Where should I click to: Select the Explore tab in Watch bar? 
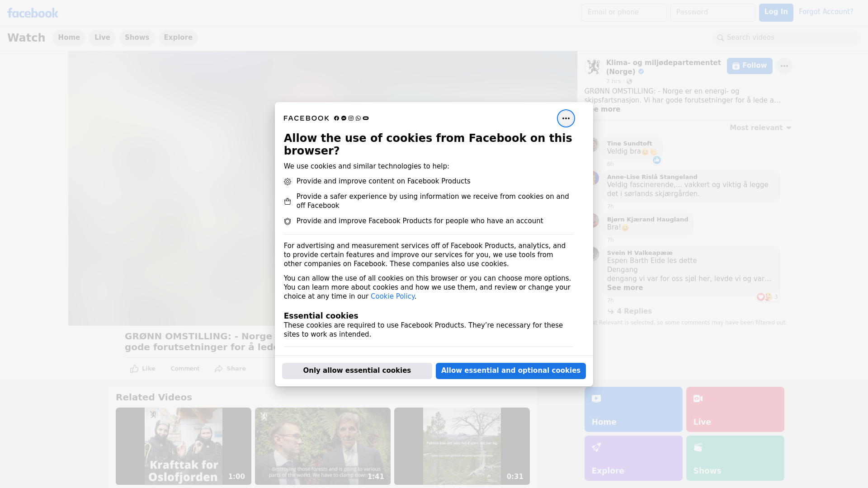pyautogui.click(x=178, y=38)
